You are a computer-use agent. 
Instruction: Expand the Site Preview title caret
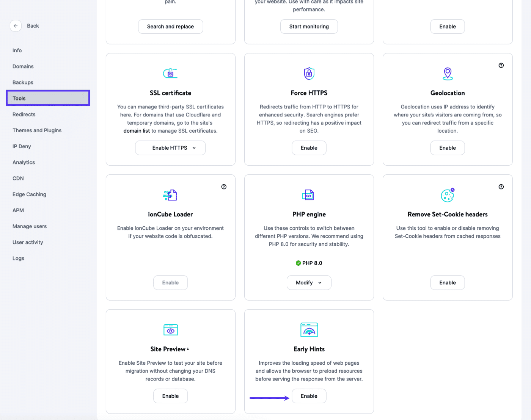click(187, 348)
